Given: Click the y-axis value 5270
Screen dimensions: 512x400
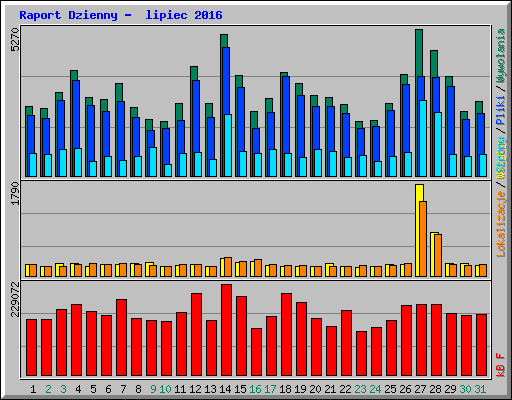Looking at the screenshot, I should click(x=15, y=40).
